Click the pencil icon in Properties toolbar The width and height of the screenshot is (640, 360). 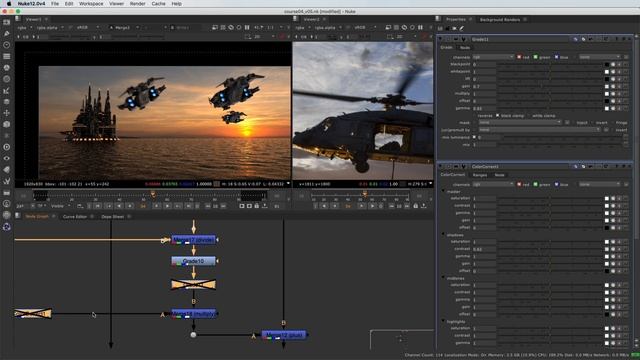tap(462, 28)
